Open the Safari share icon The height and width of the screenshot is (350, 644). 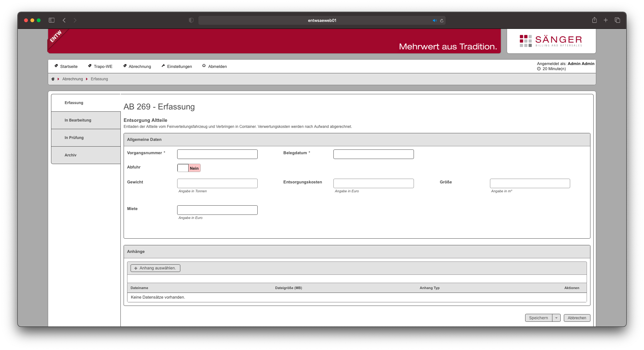tap(594, 20)
